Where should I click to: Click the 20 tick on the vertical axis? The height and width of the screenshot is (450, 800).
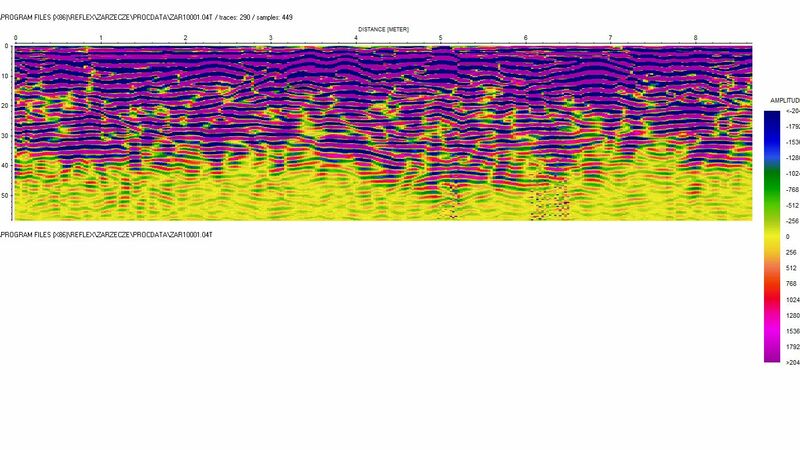[6, 105]
